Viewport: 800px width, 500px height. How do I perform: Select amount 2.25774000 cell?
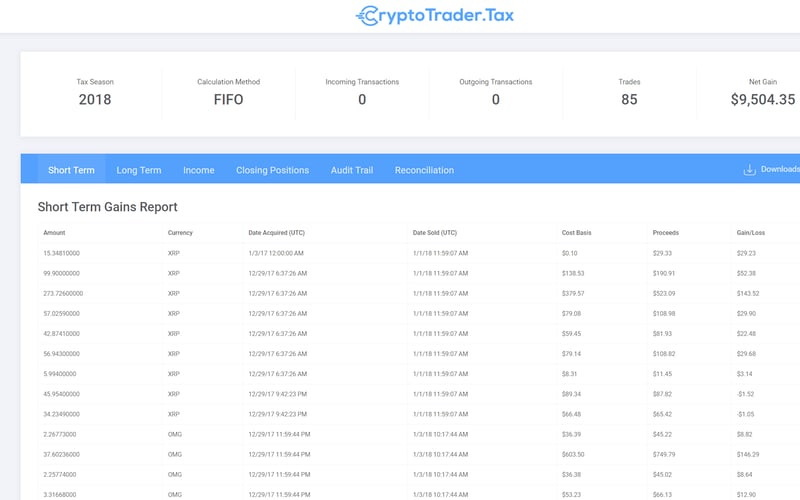click(60, 474)
